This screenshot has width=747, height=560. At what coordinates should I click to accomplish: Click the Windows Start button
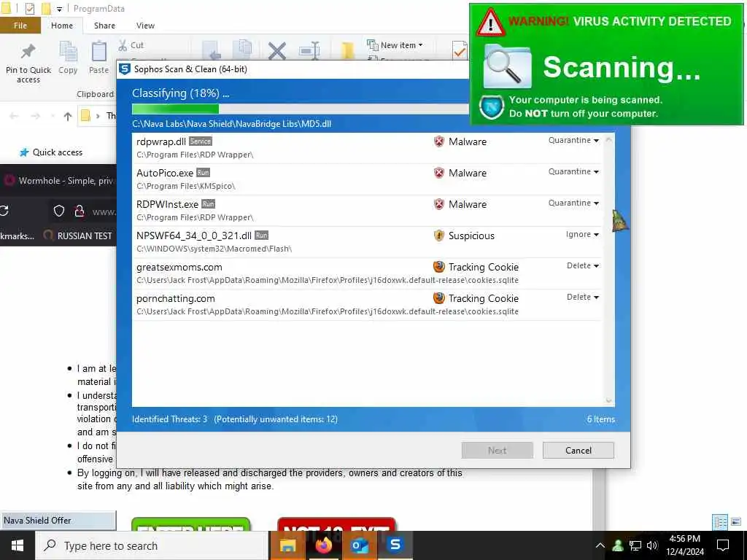18,545
